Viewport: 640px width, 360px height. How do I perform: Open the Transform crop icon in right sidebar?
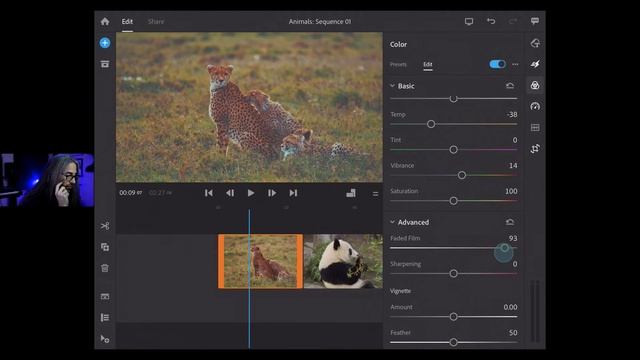535,149
